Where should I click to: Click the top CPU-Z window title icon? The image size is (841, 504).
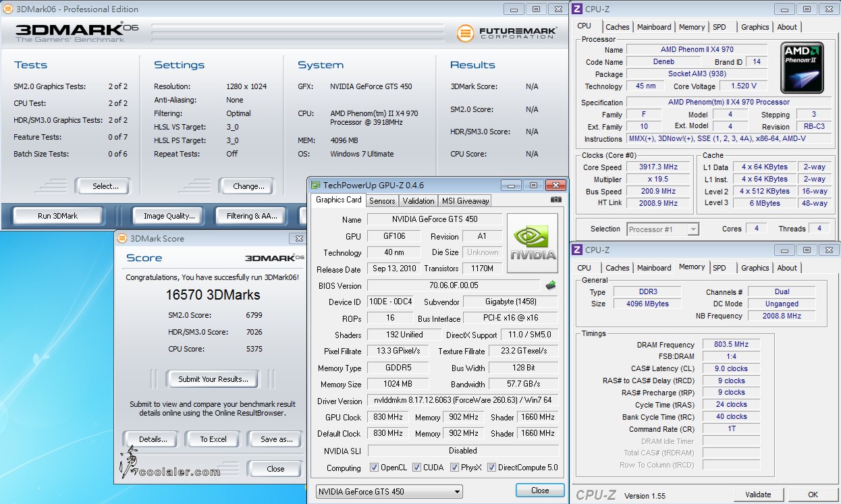click(577, 9)
